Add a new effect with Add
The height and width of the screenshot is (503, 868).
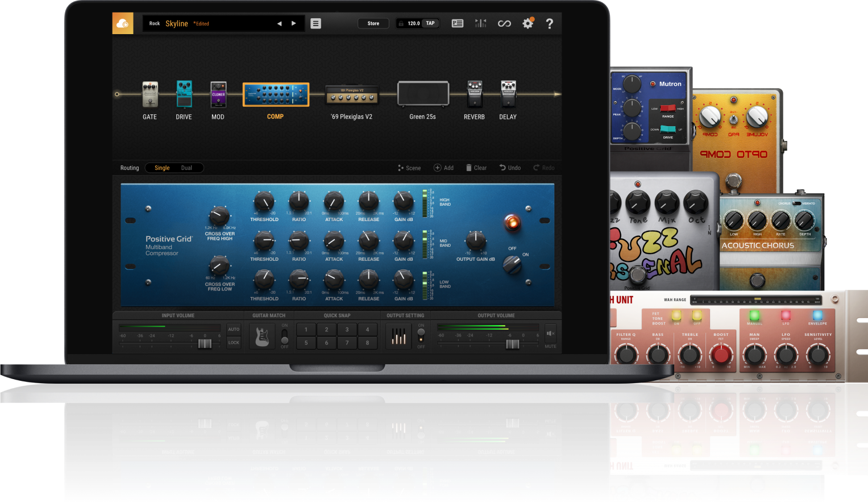[443, 168]
